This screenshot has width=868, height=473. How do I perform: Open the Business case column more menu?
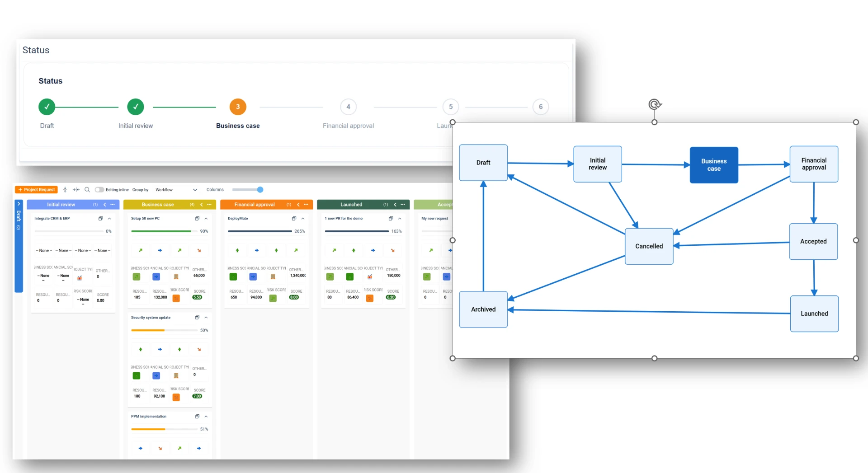(209, 205)
